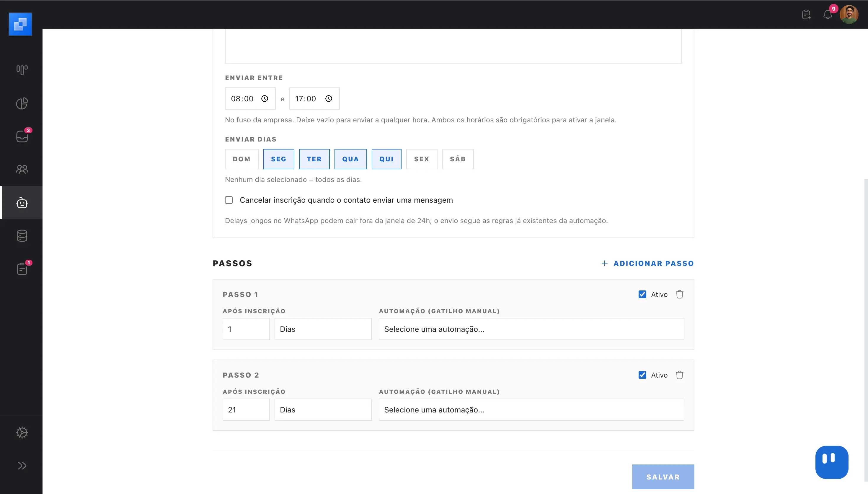Expand sidebar with double chevron icon
The width and height of the screenshot is (868, 494).
(x=22, y=466)
